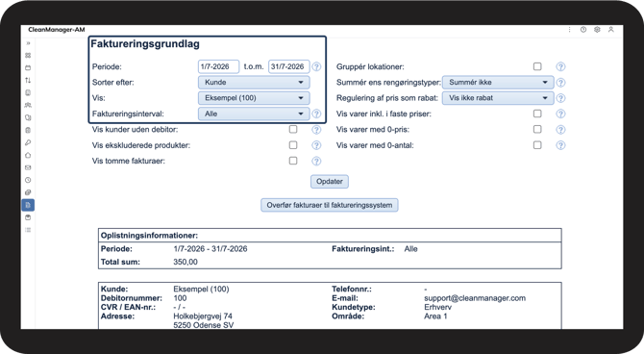644x354 pixels.
Task: Open the envelope mail sidebar icon
Action: click(28, 167)
